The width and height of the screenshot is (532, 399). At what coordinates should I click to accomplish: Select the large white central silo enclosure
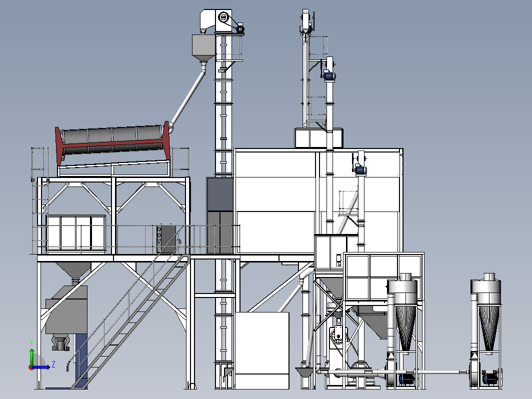(x=318, y=201)
